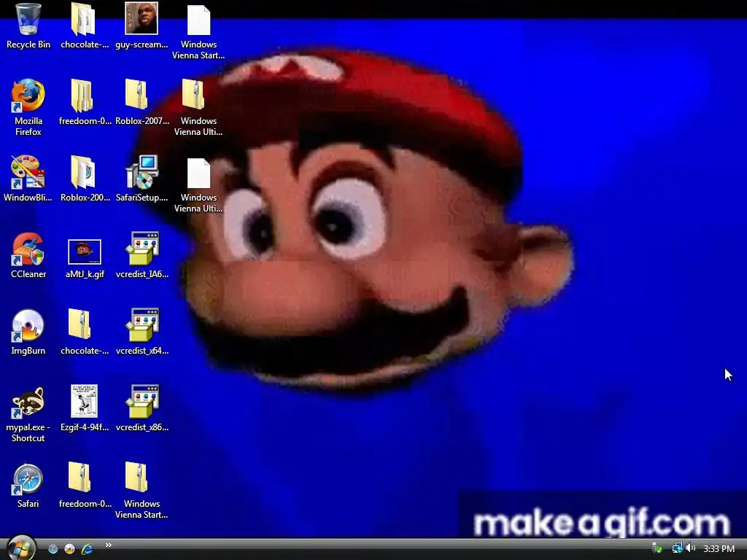Select the mypal.exe raccoon shortcut
The image size is (747, 560).
[28, 402]
